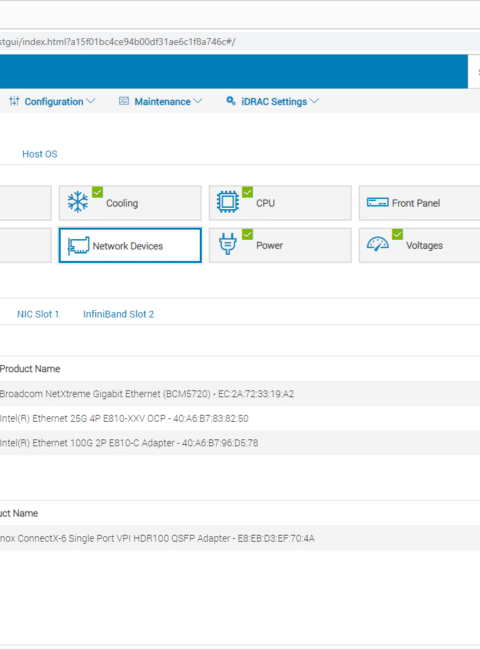Click the Maintenance picture icon

[x=124, y=101]
